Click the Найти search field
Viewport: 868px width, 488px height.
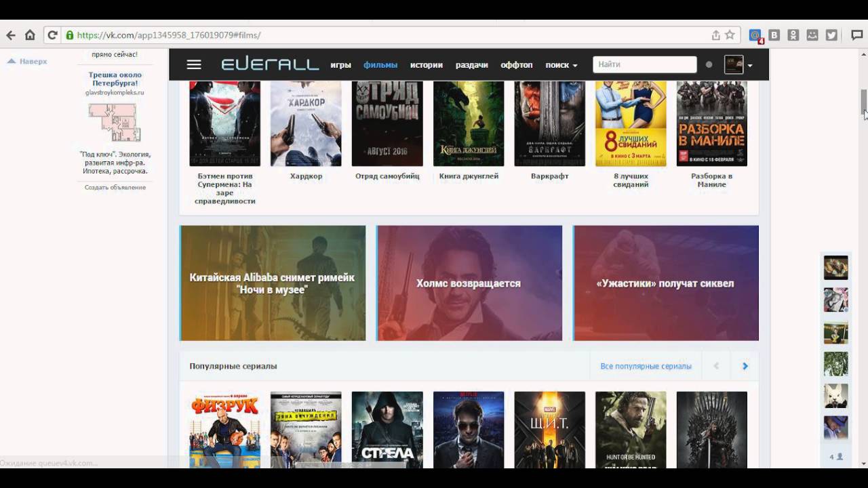click(x=645, y=64)
